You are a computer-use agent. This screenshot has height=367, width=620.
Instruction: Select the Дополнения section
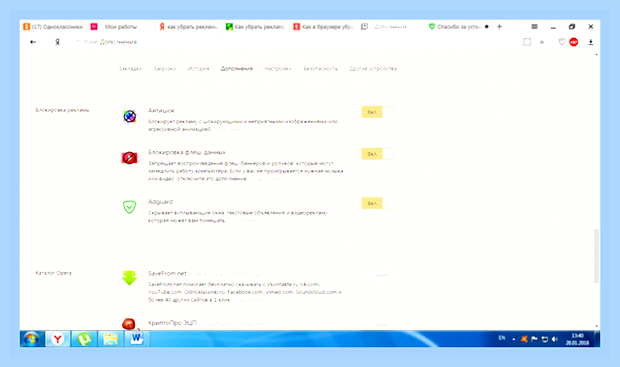(x=236, y=69)
